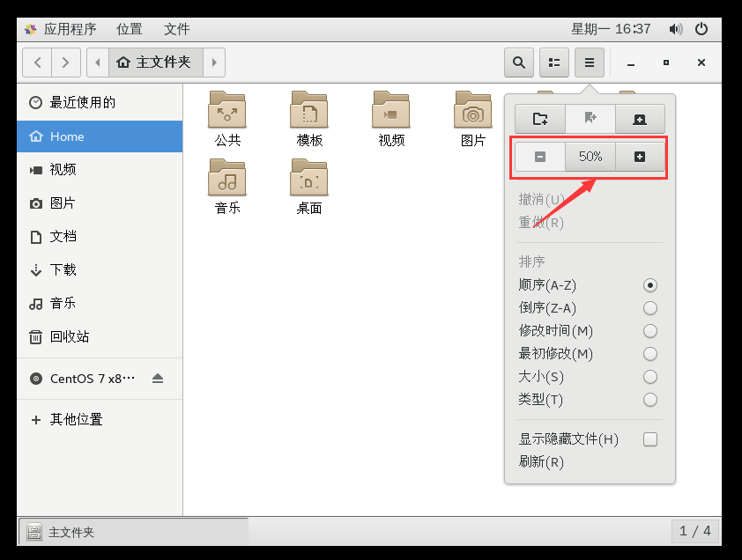Enable 显示隐藏文件(H) checkbox
This screenshot has width=742, height=560.
tap(649, 438)
